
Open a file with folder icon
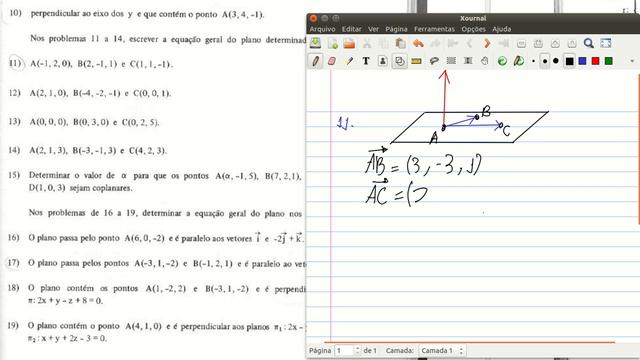pyautogui.click(x=349, y=43)
